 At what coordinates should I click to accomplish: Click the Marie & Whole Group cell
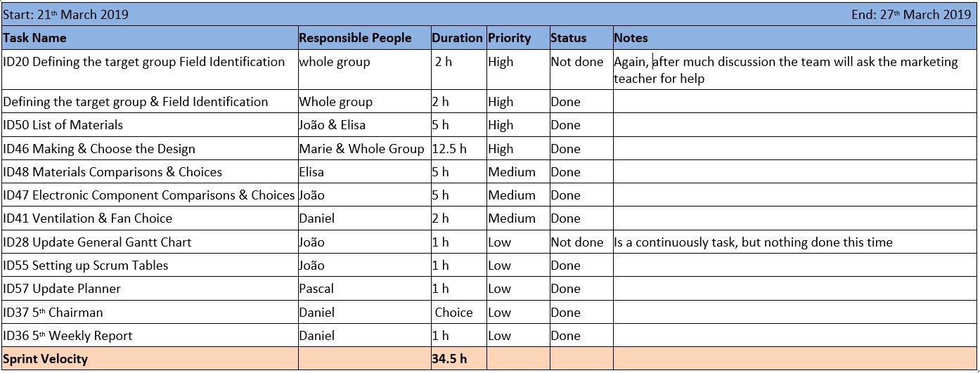(361, 149)
